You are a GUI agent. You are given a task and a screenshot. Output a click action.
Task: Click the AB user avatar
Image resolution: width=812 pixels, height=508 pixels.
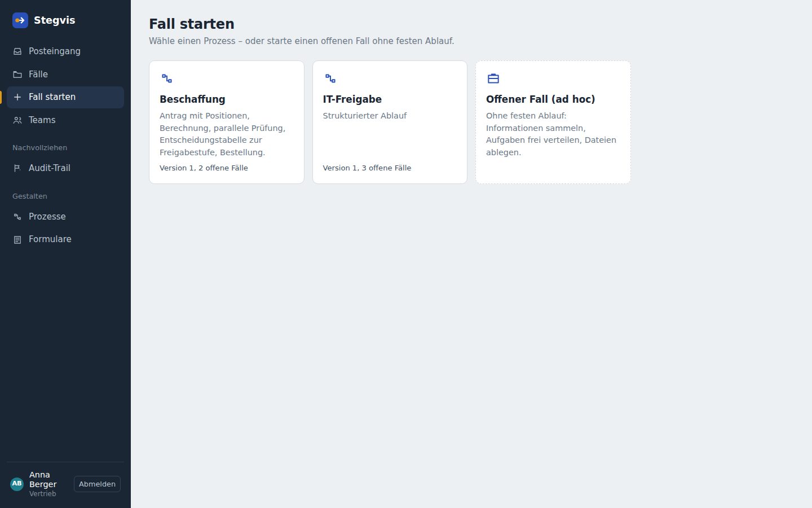[17, 484]
